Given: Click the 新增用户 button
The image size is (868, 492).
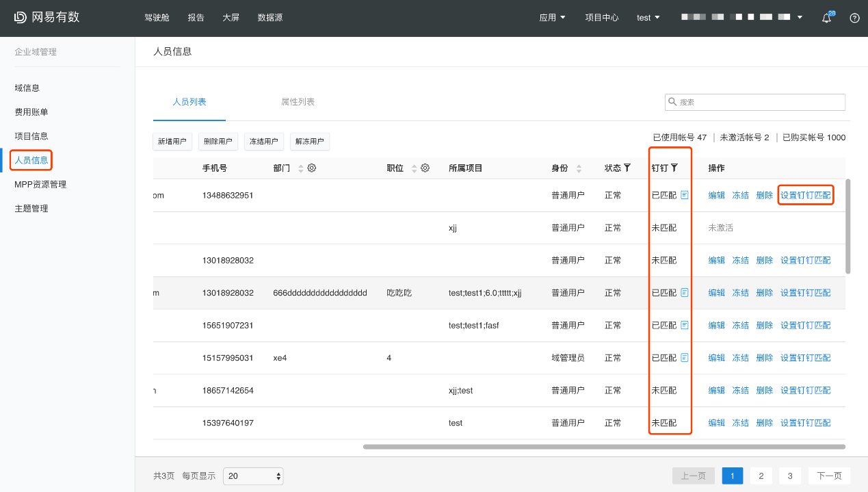Looking at the screenshot, I should [172, 142].
